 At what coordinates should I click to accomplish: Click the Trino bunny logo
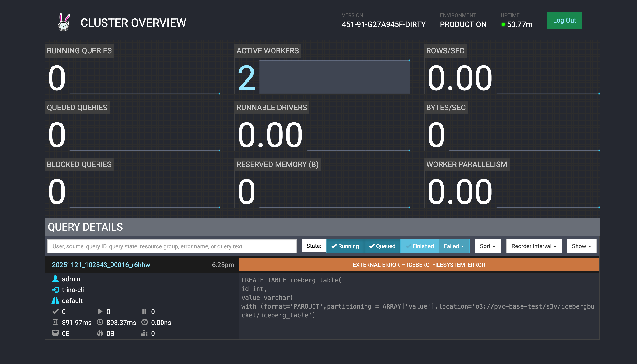pyautogui.click(x=64, y=22)
